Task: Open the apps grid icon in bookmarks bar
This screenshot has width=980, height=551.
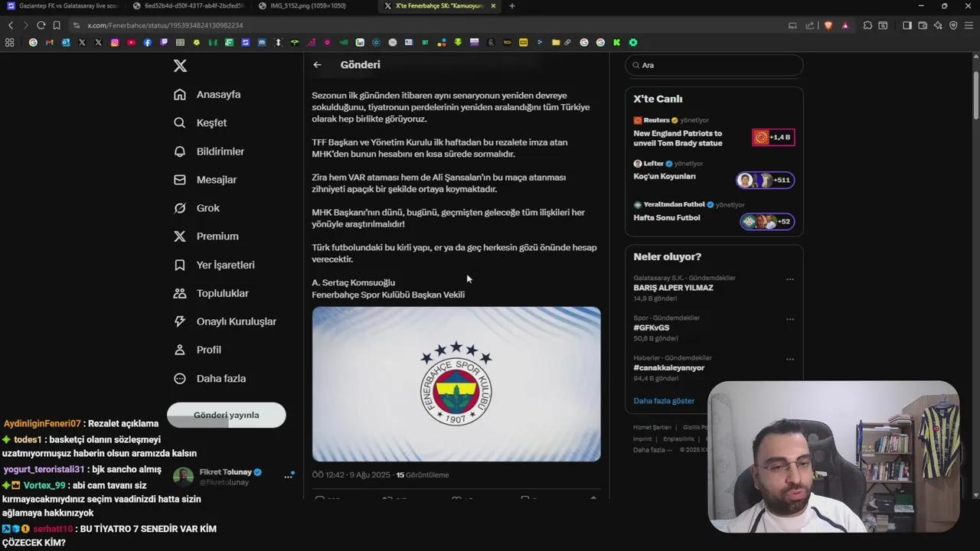Action: [9, 42]
